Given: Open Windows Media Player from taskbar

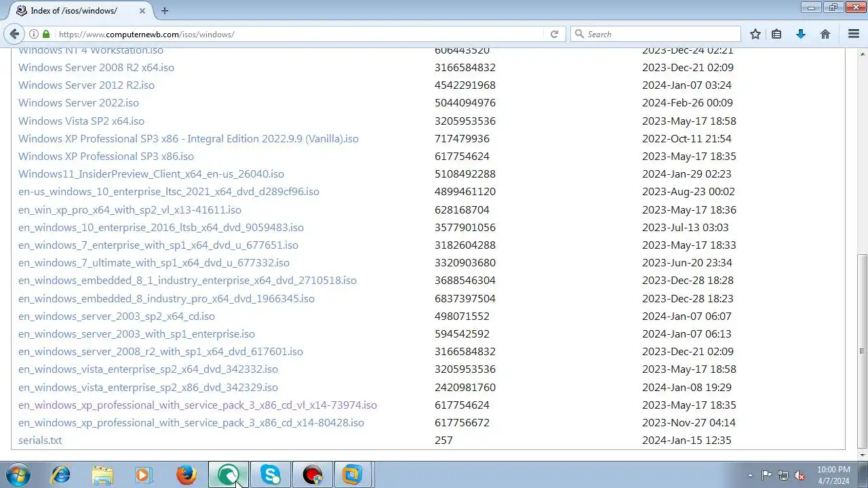Looking at the screenshot, I should tap(144, 474).
